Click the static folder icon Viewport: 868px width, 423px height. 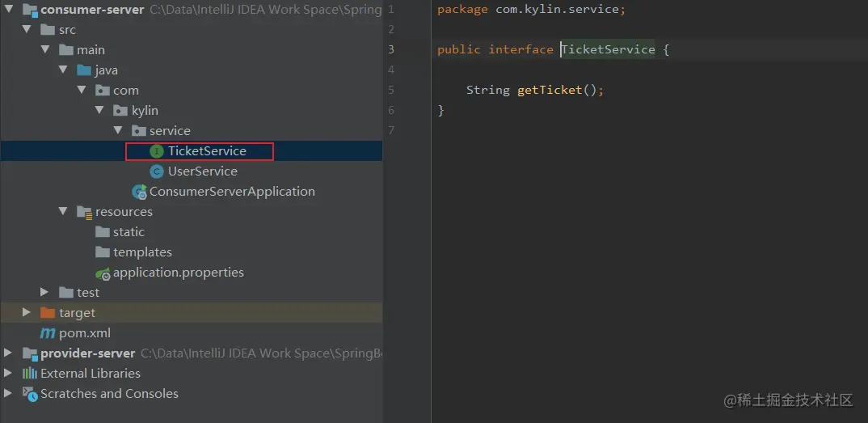point(103,232)
